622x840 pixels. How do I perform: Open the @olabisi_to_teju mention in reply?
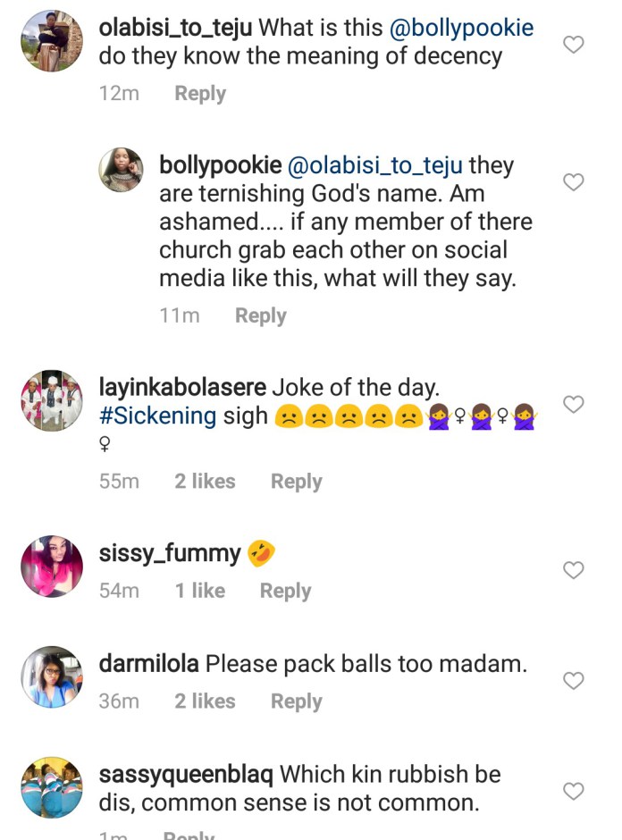pos(375,165)
